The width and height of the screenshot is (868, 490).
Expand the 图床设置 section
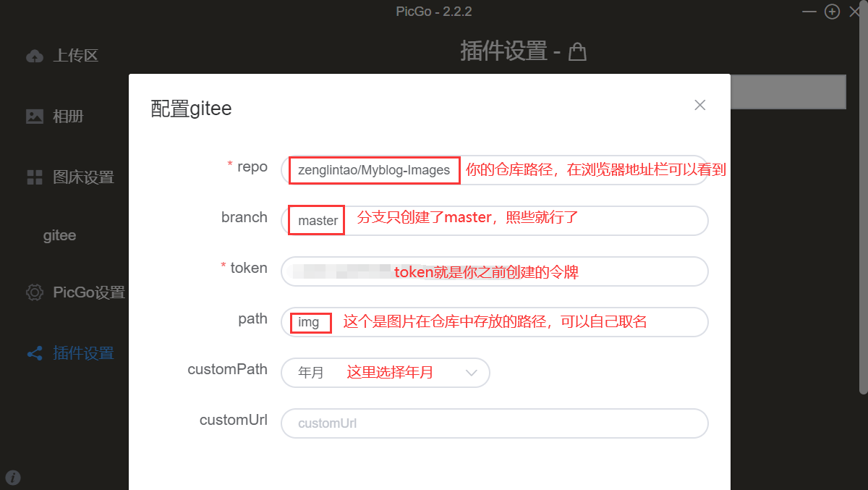pos(83,177)
